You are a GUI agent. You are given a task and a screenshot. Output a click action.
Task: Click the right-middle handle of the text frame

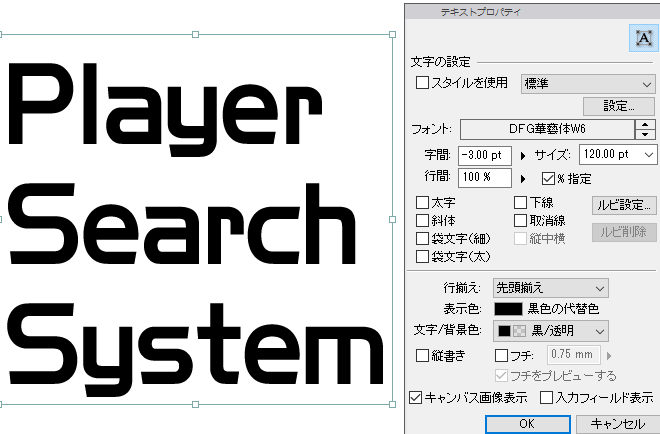392,219
